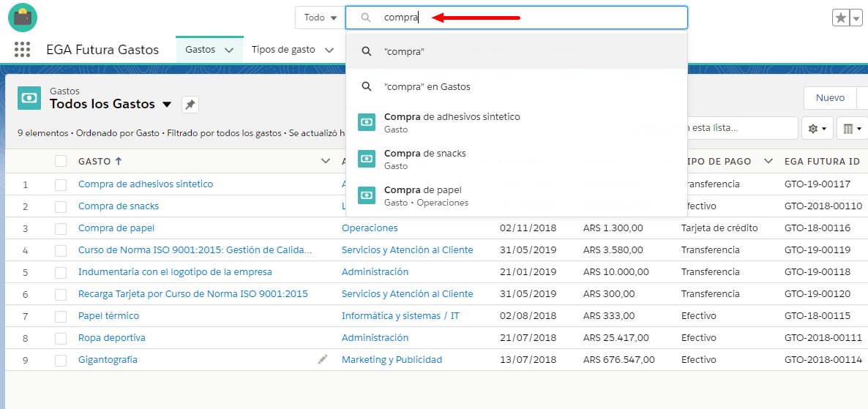Click the Gastos list money icon
The width and height of the screenshot is (868, 409).
[29, 97]
